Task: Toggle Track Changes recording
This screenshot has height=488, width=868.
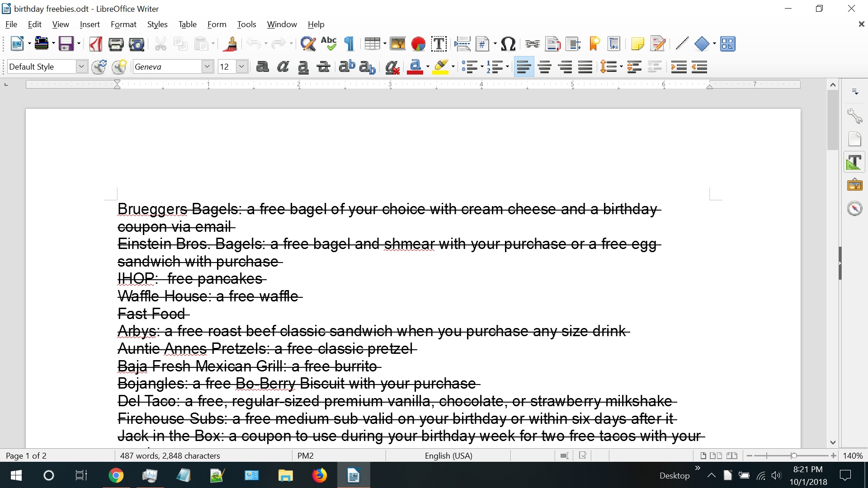Action: pyautogui.click(x=658, y=44)
